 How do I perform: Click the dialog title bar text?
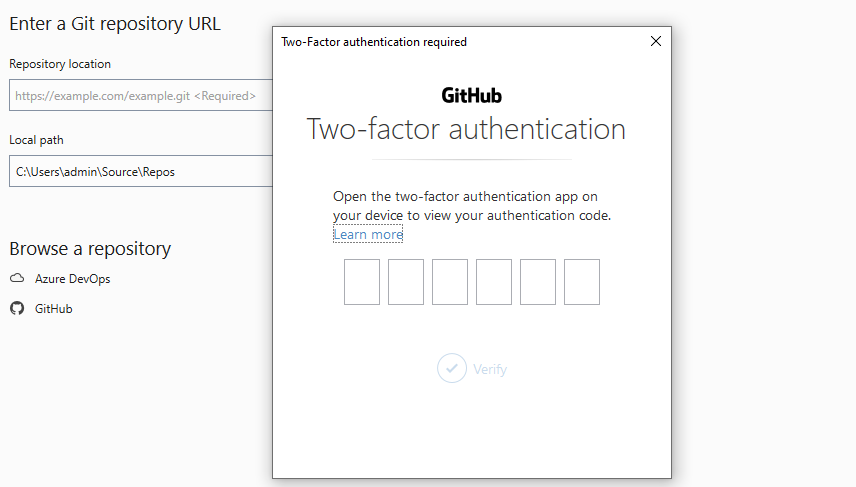point(374,42)
